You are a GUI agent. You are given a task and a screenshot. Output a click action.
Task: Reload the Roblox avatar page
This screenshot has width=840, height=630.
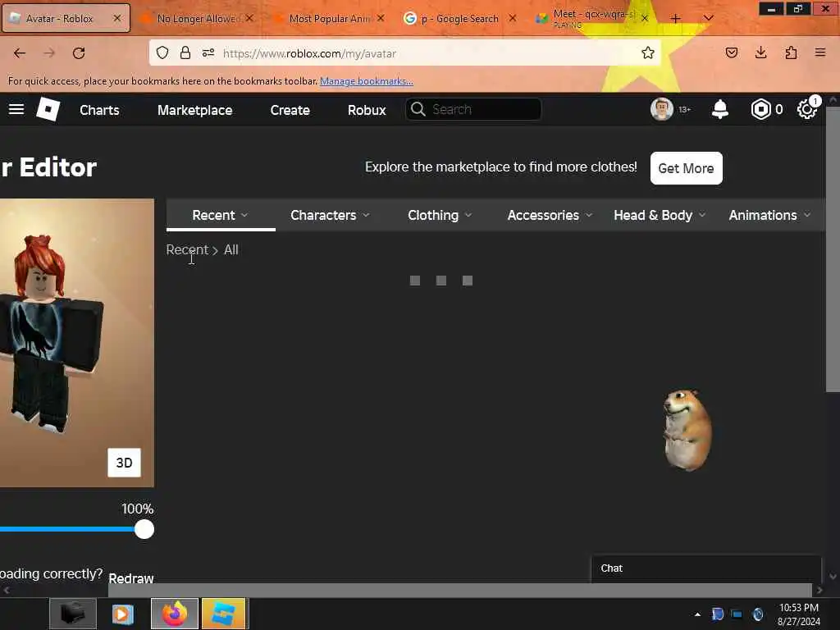pos(79,53)
